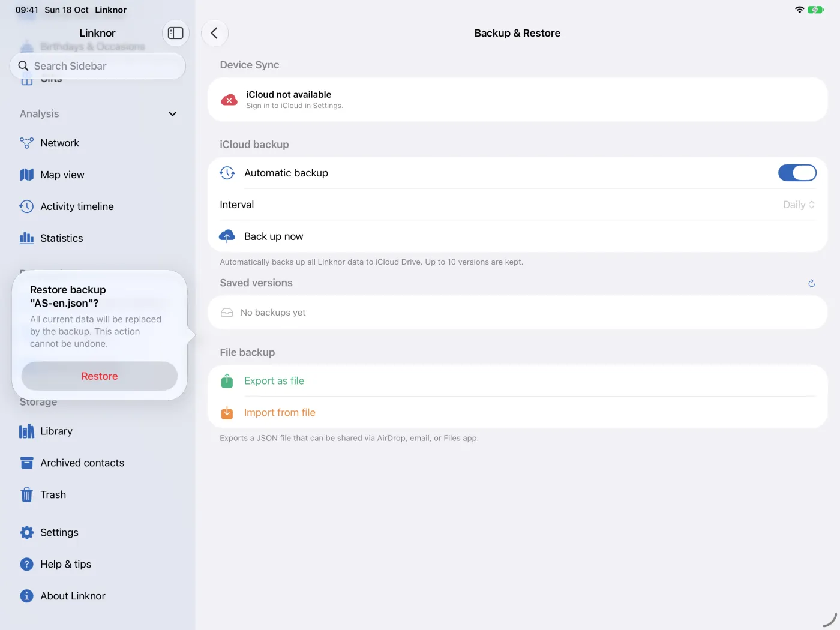Image resolution: width=840 pixels, height=630 pixels.
Task: Open Network in the sidebar
Action: (x=99, y=143)
